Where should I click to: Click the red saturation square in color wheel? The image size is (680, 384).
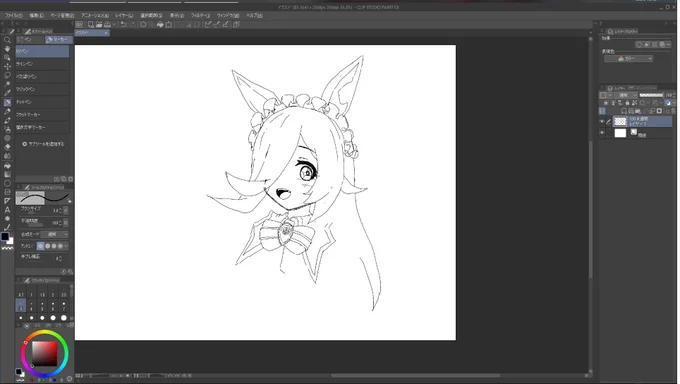click(45, 354)
